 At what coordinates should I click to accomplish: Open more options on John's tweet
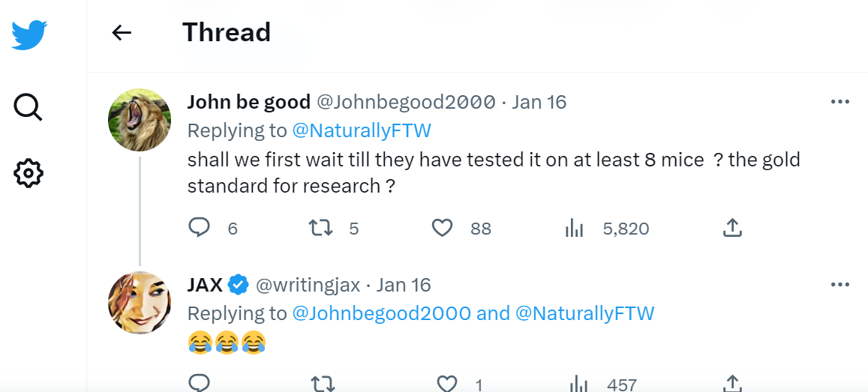840,102
